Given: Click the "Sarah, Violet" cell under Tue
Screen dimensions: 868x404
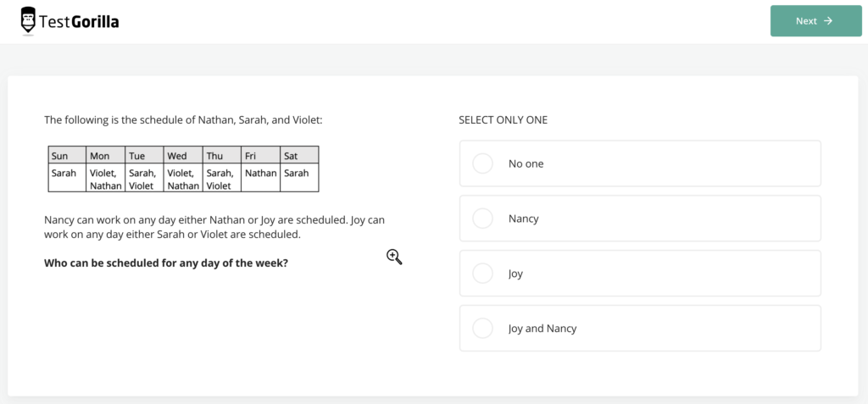Looking at the screenshot, I should [x=144, y=179].
